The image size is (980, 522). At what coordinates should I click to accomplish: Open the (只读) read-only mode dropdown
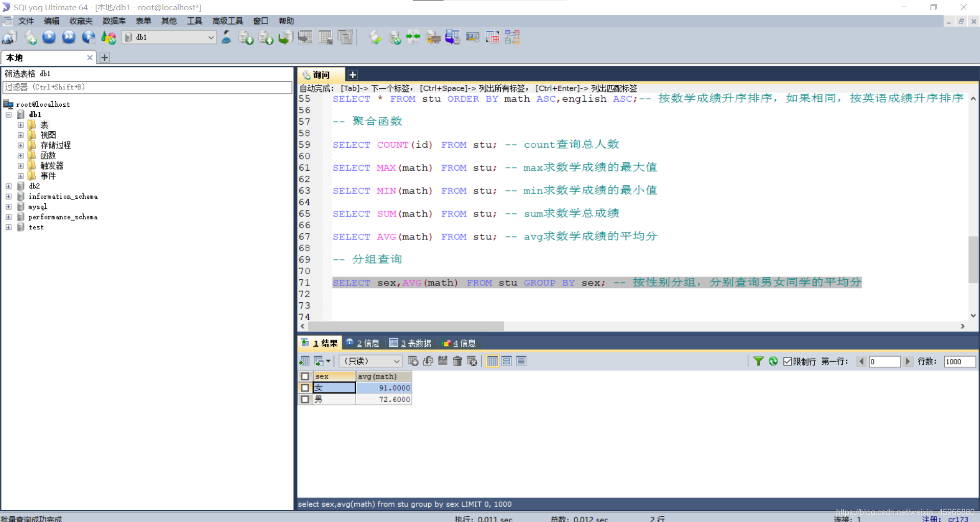pos(371,361)
